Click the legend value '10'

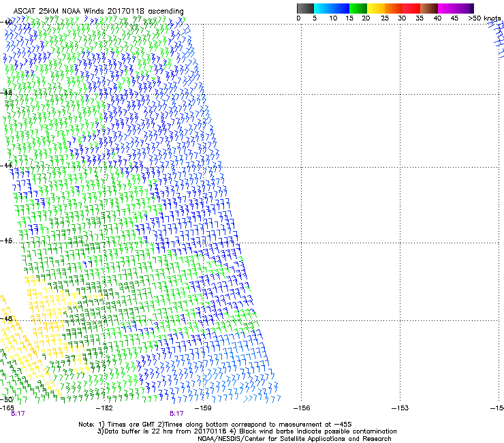pyautogui.click(x=333, y=18)
